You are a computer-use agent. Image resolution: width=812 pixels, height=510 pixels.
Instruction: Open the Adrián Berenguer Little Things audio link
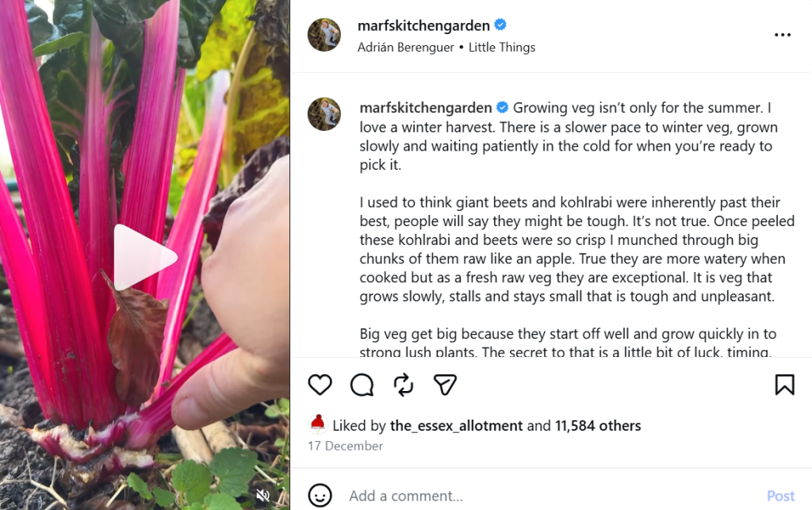tap(446, 47)
